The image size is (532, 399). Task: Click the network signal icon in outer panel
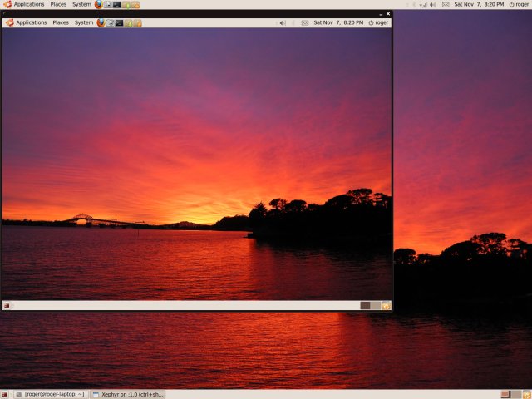422,4
